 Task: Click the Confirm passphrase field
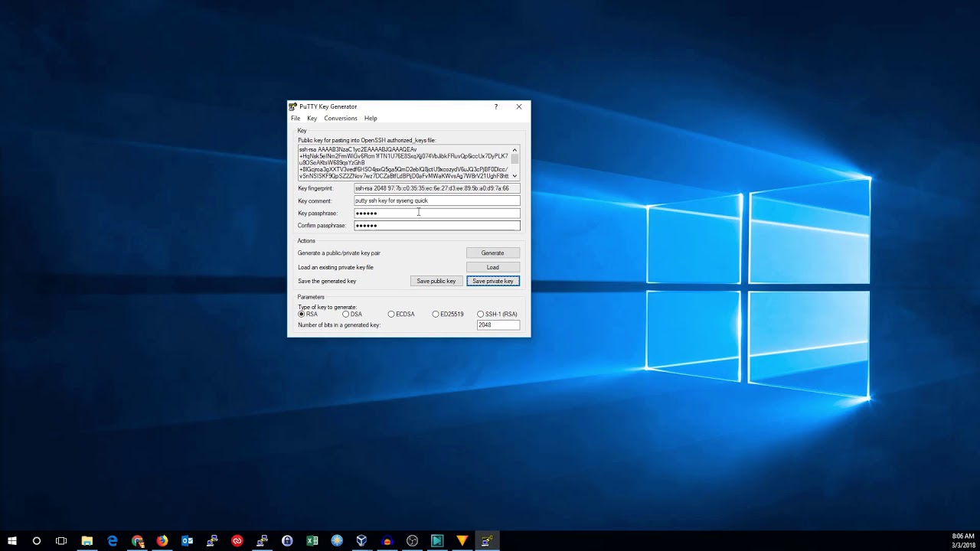pyautogui.click(x=437, y=226)
